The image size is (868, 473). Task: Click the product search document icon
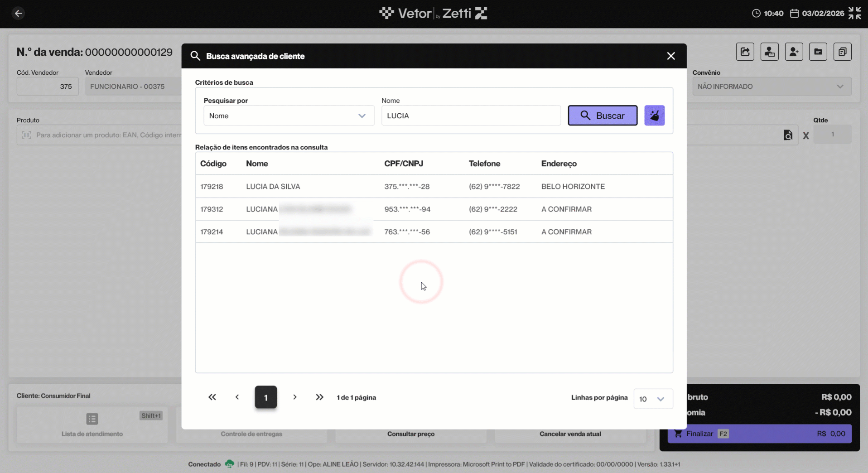pos(788,135)
